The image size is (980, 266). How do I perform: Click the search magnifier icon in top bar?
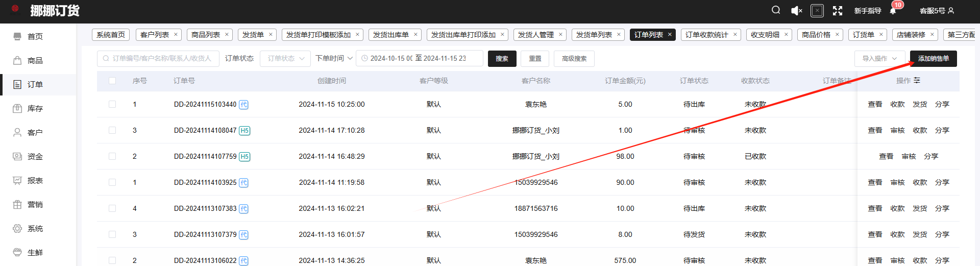[x=776, y=10]
